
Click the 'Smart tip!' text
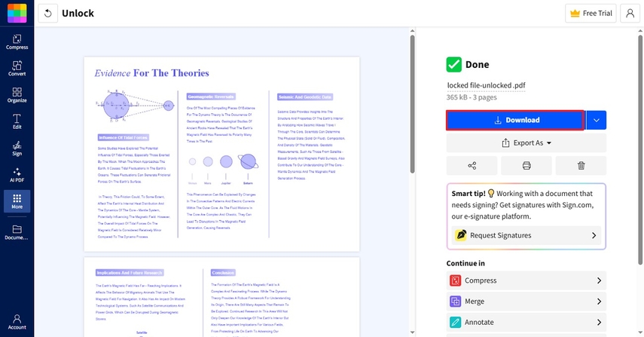469,194
